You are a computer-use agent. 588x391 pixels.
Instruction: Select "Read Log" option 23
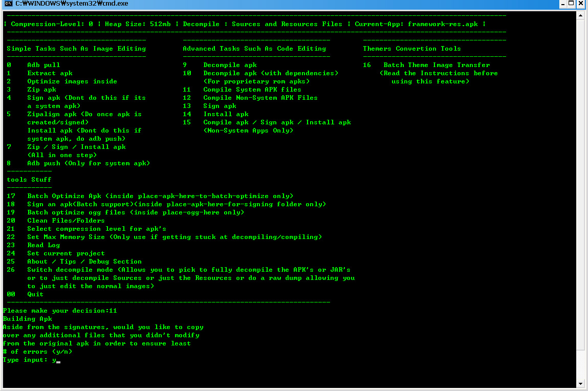coord(43,245)
